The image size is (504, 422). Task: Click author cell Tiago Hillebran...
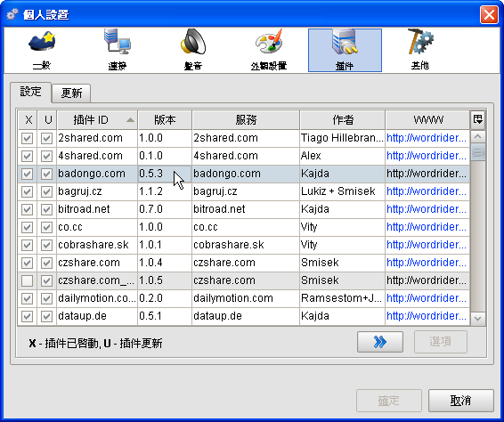pos(343,138)
